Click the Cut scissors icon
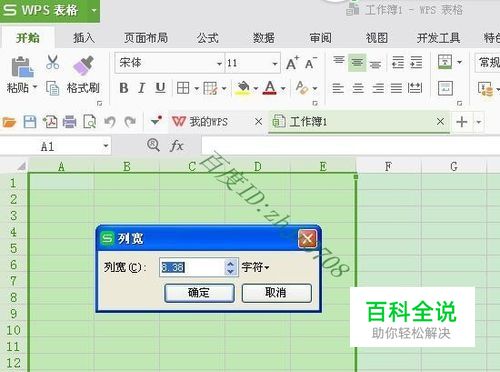Image resolution: width=500 pixels, height=372 pixels. (x=52, y=62)
